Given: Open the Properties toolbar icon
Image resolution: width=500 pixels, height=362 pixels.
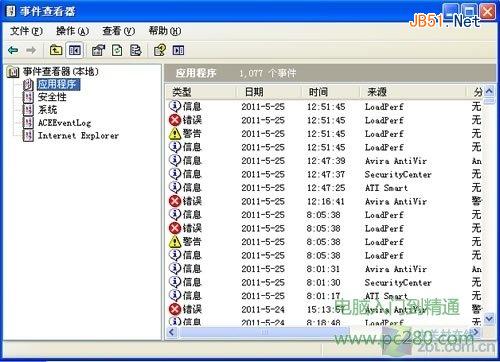Looking at the screenshot, I should tap(98, 50).
